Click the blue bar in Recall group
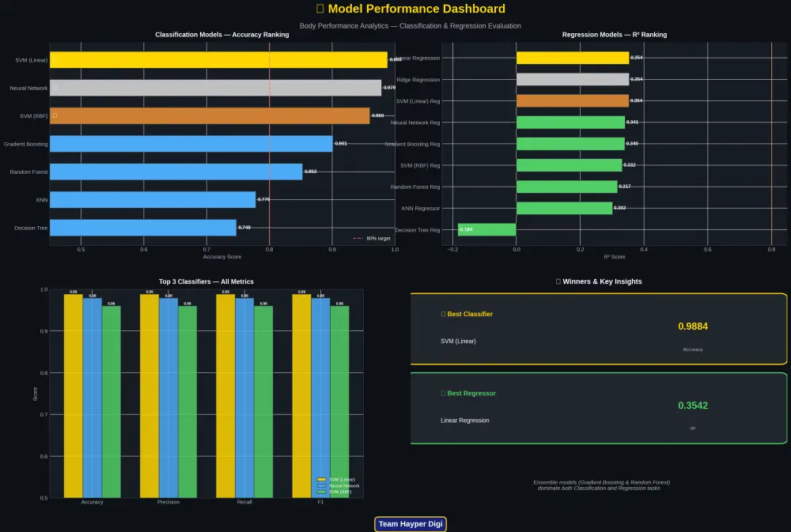The width and height of the screenshot is (791, 532). click(x=244, y=398)
